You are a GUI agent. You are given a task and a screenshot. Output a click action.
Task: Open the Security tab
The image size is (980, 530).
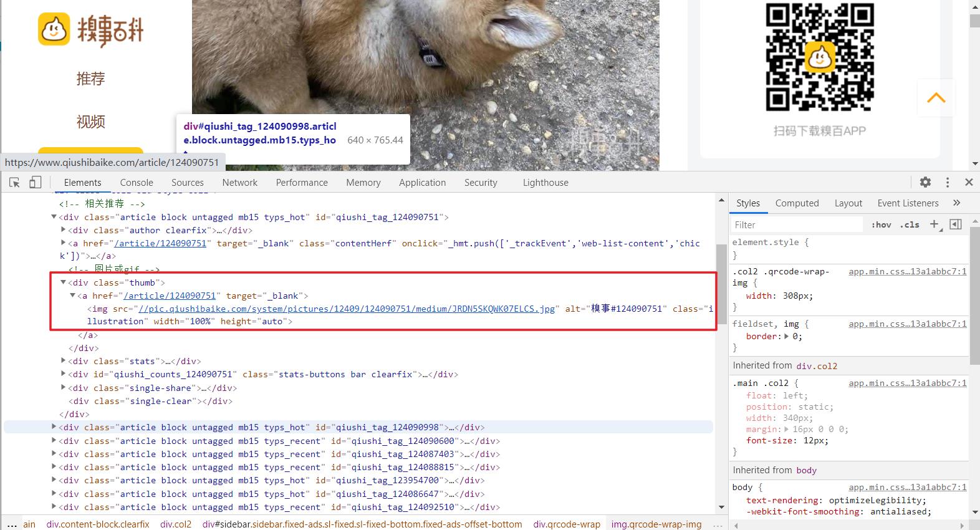click(481, 183)
